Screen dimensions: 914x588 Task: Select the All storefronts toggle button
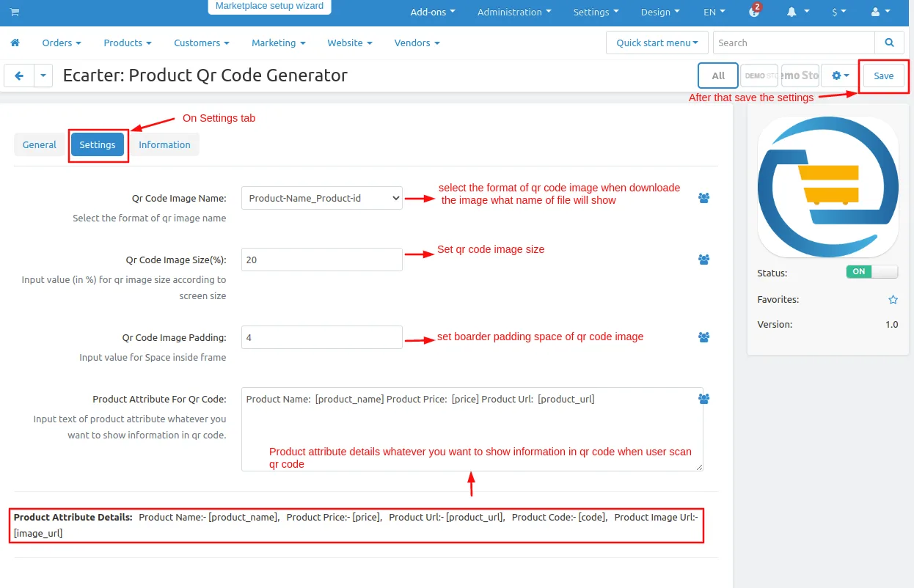(718, 76)
